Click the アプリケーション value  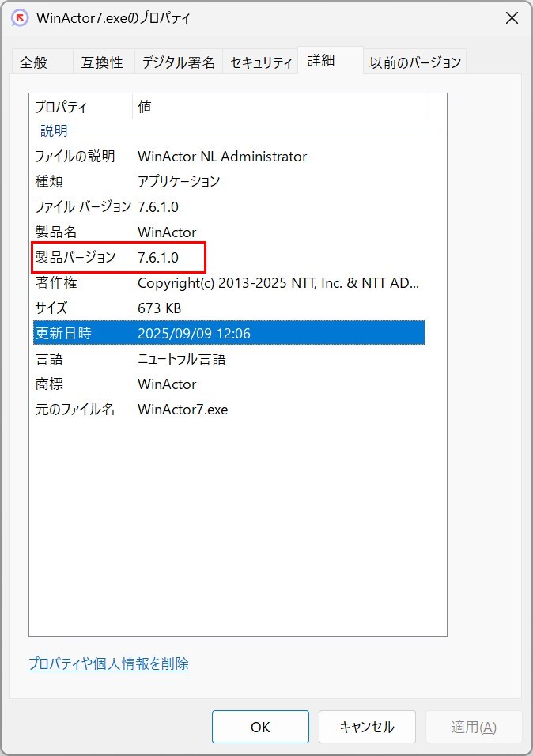click(x=179, y=181)
